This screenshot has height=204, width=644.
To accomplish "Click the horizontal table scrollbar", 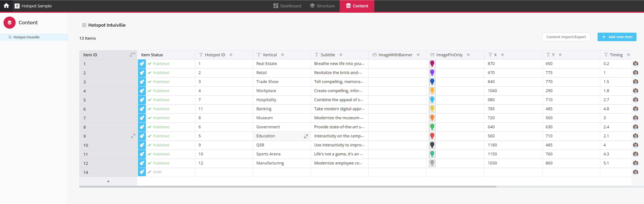I will click(288, 187).
